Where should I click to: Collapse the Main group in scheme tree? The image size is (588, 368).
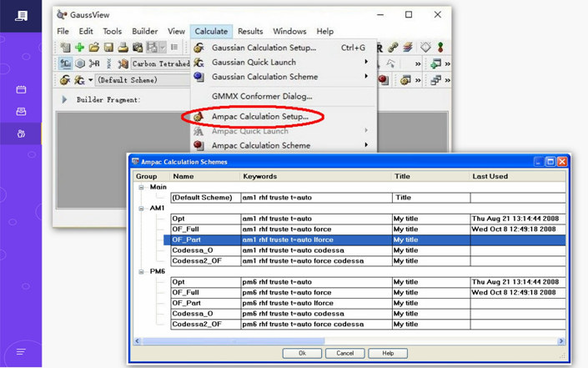point(141,187)
